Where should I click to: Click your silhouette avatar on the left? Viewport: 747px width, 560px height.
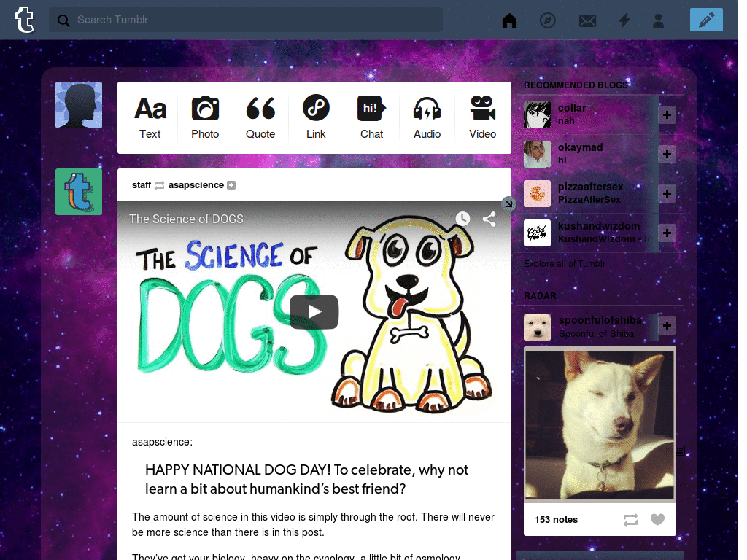tap(79, 105)
